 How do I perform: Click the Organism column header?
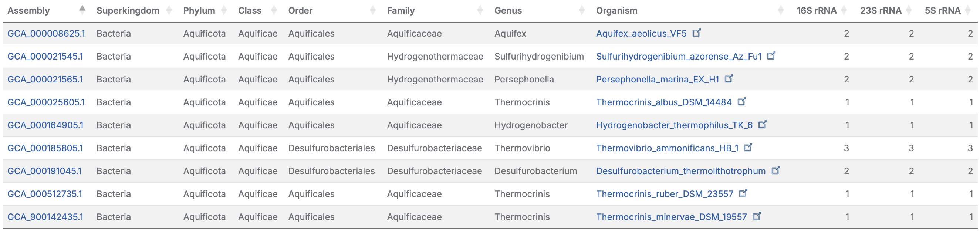pyautogui.click(x=616, y=11)
